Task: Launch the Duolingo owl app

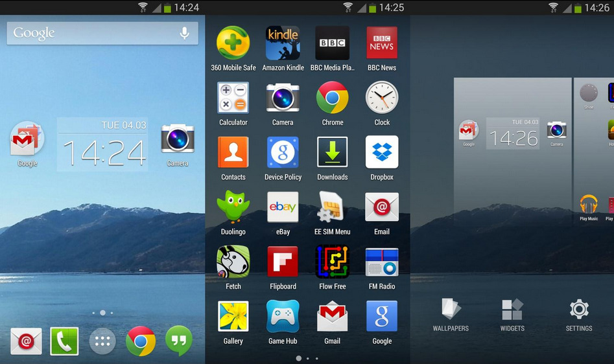Action: (233, 207)
